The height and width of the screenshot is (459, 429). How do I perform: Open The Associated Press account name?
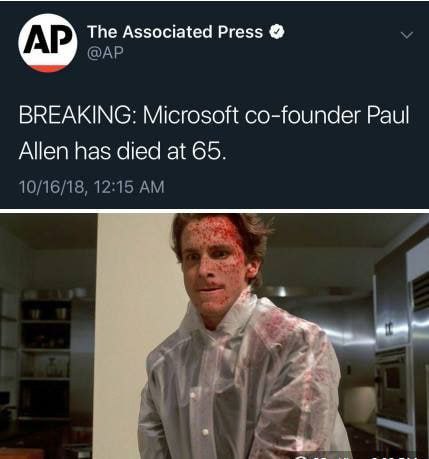click(175, 32)
